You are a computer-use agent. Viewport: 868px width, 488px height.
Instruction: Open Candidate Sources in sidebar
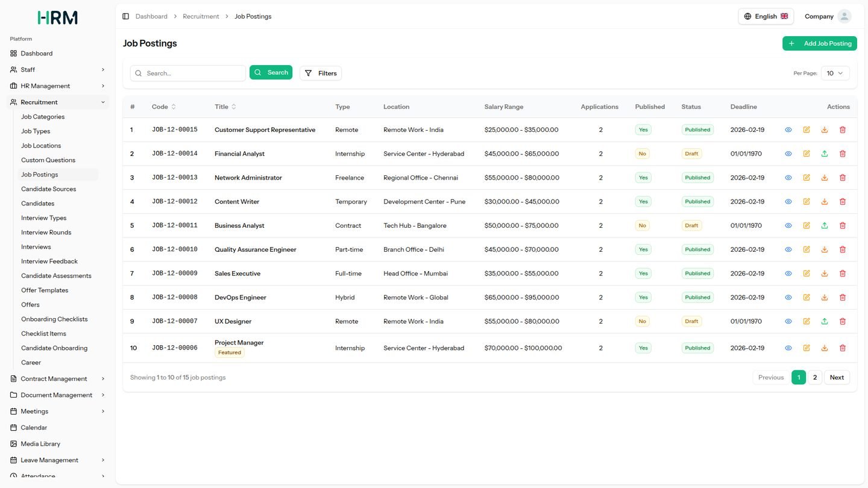[48, 189]
